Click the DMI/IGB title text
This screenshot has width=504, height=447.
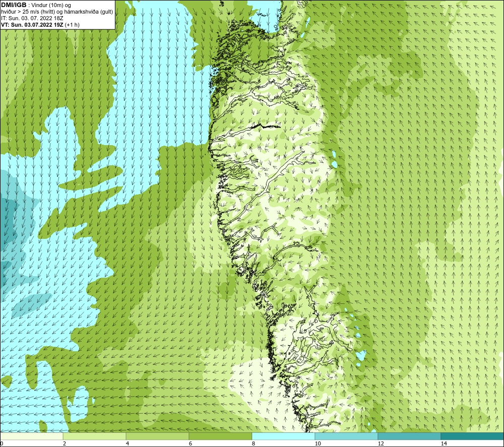[14, 5]
